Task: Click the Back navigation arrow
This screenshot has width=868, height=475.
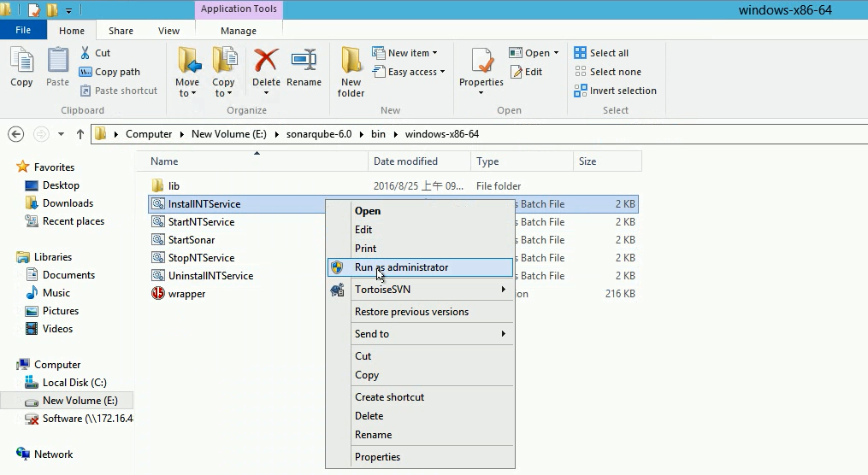Action: pyautogui.click(x=16, y=134)
